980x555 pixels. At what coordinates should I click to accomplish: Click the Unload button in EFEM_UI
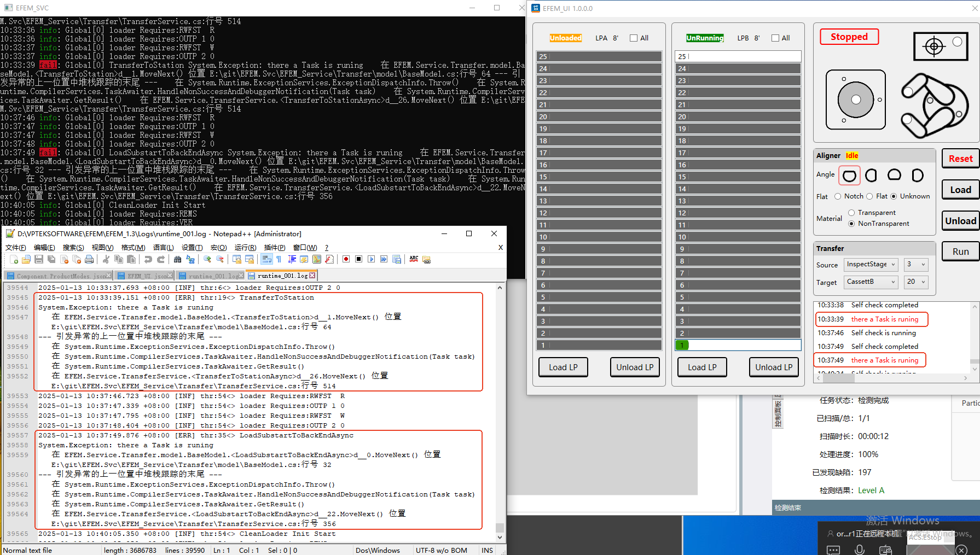pos(960,221)
